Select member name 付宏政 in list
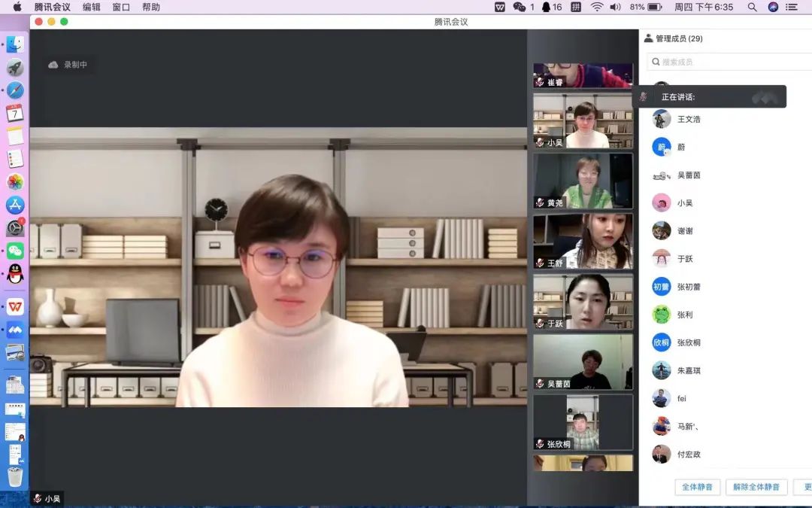This screenshot has width=812, height=508. coord(689,455)
